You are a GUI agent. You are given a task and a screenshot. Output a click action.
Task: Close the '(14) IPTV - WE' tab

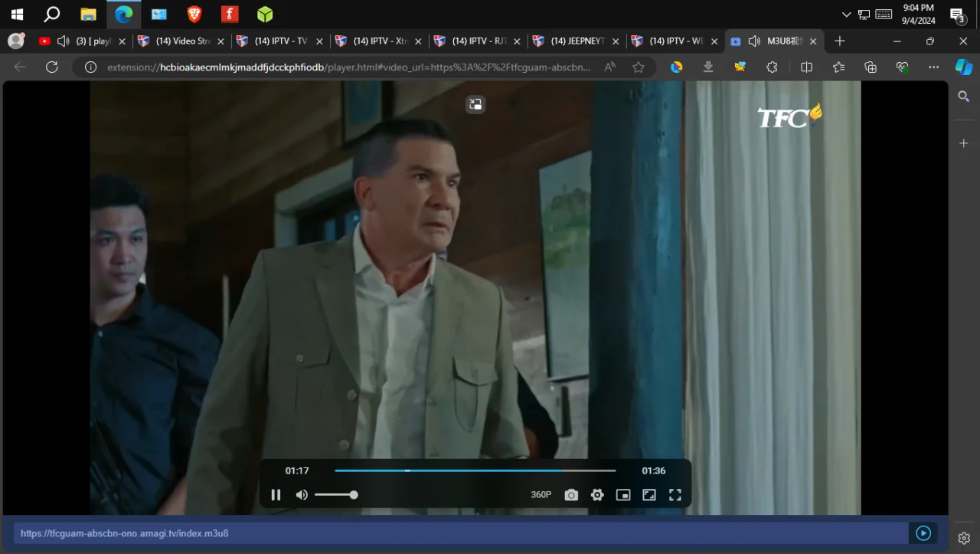point(714,41)
